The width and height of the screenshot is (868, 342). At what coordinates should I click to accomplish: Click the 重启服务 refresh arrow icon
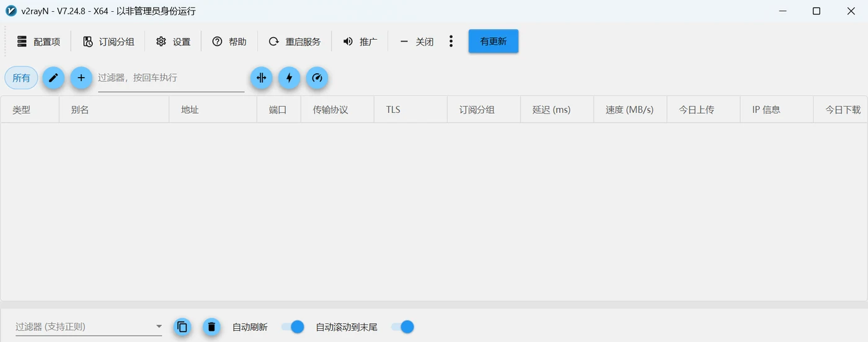point(273,42)
